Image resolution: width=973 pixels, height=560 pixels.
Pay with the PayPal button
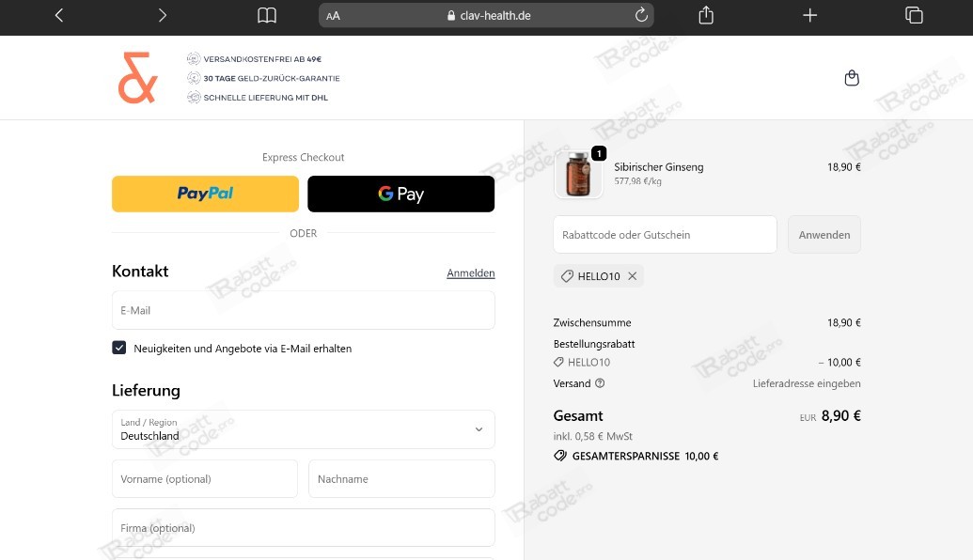[x=205, y=194]
